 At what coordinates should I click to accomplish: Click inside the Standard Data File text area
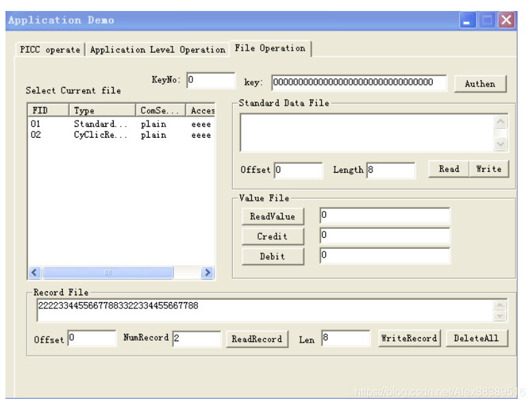tap(367, 133)
